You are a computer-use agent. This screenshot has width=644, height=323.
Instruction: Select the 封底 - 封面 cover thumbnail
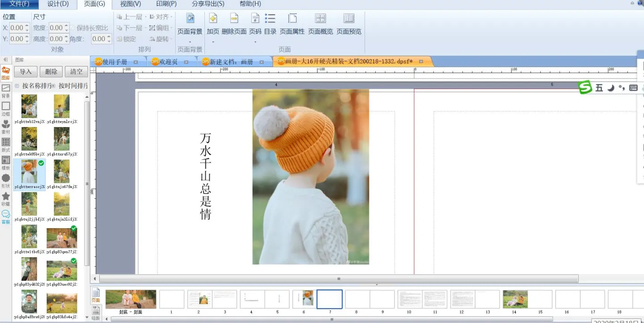click(x=131, y=299)
